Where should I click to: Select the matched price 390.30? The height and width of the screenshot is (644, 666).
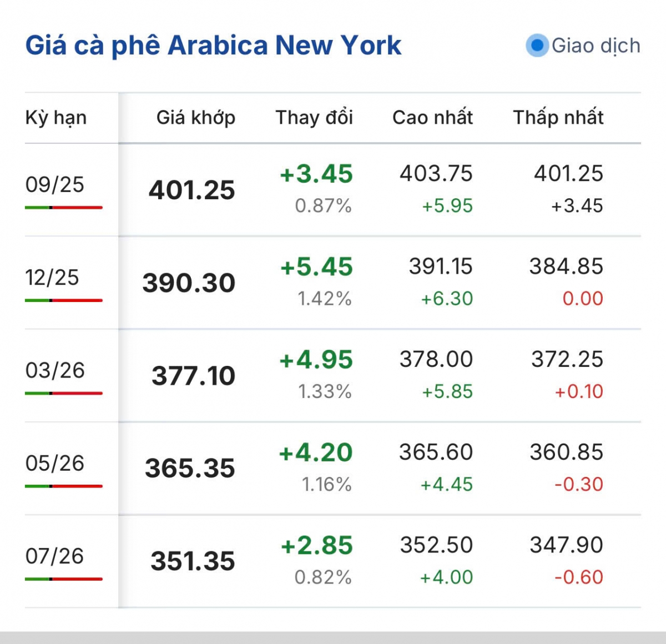coord(189,283)
